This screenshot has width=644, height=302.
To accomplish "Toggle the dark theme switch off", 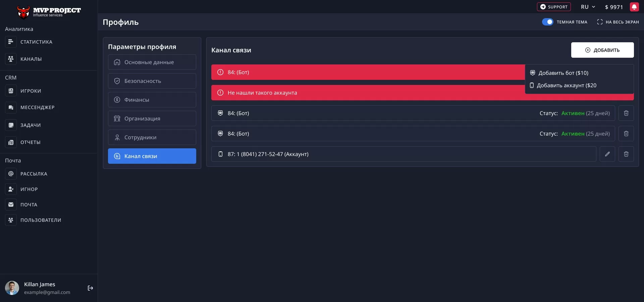I will (547, 22).
